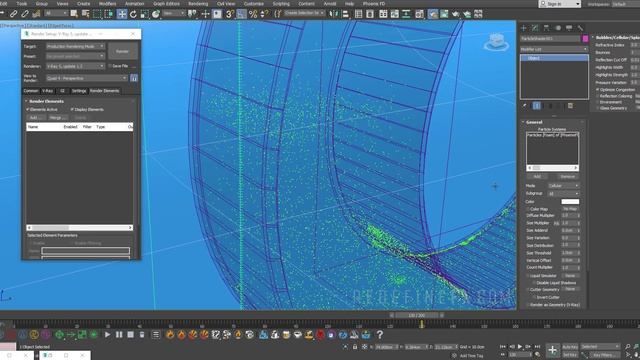Toggle Display Elements checkbox
Image resolution: width=640 pixels, height=360 pixels.
coord(72,109)
